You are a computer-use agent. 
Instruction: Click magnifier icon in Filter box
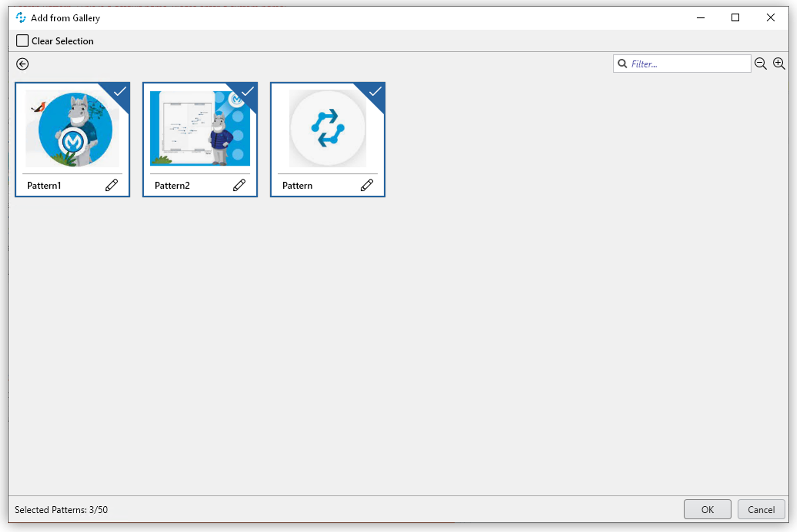(622, 63)
